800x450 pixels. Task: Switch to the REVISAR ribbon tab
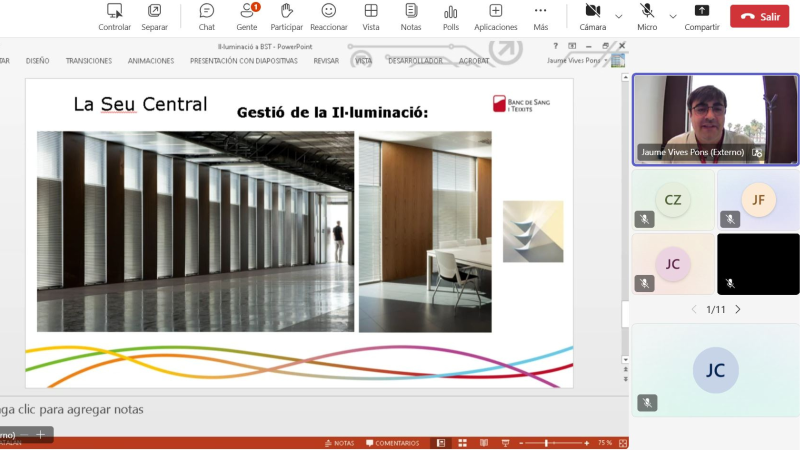(x=326, y=61)
